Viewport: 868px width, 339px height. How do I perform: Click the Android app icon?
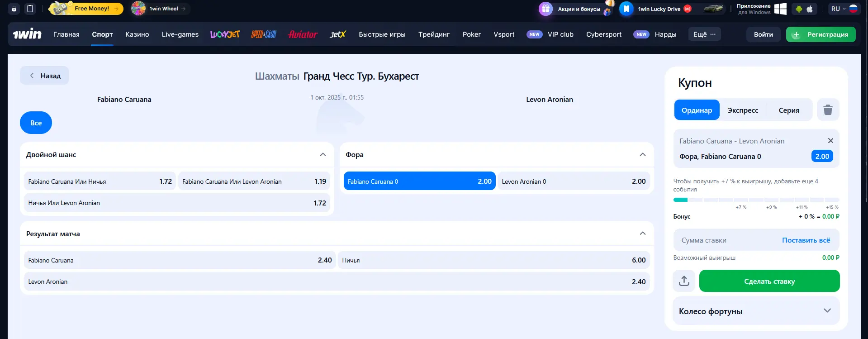pyautogui.click(x=799, y=9)
